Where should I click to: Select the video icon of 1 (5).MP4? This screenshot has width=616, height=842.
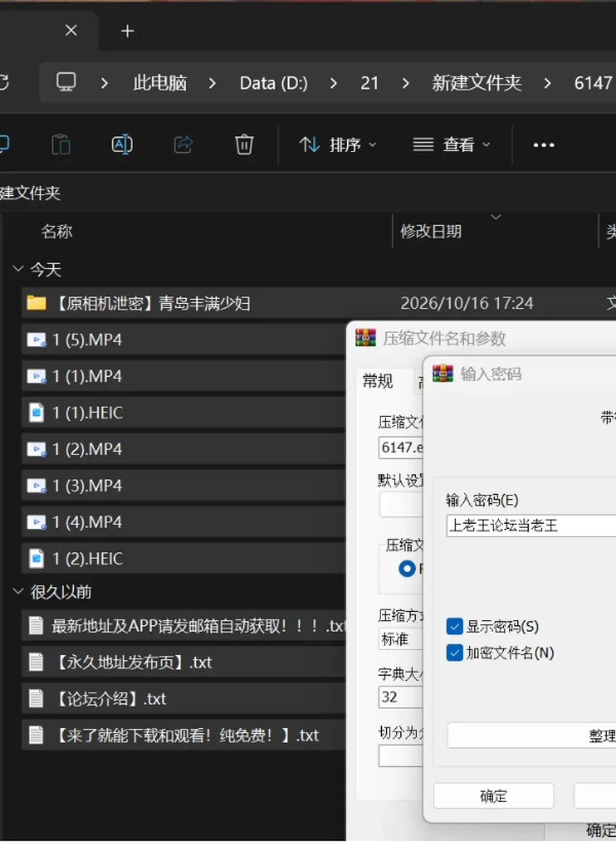(x=37, y=339)
